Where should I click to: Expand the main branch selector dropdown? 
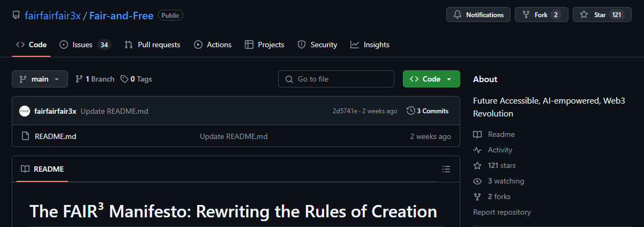40,79
